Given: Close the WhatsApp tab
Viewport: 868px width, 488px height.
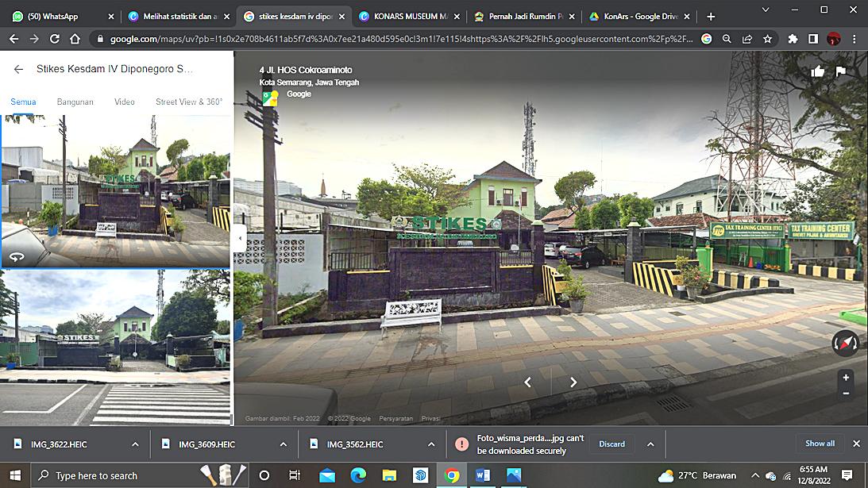Looking at the screenshot, I should coord(110,17).
